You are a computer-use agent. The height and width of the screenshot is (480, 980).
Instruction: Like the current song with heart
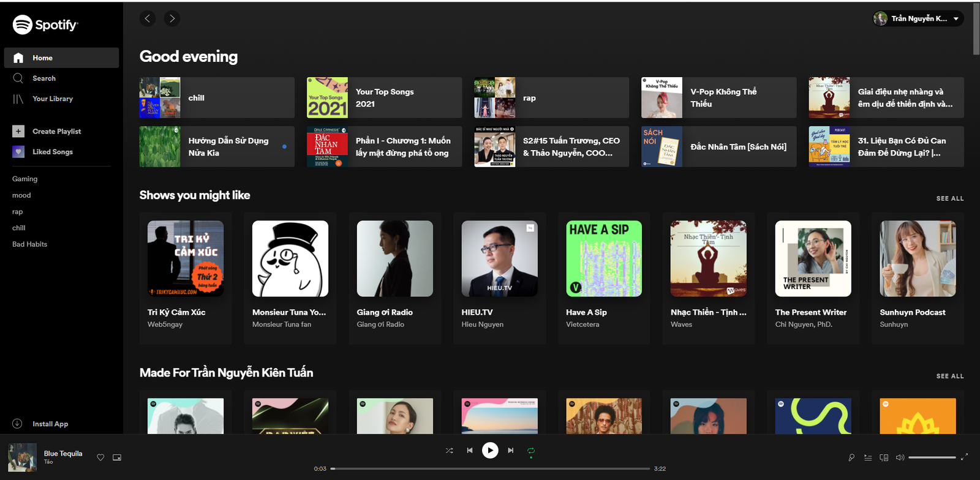[x=100, y=457]
